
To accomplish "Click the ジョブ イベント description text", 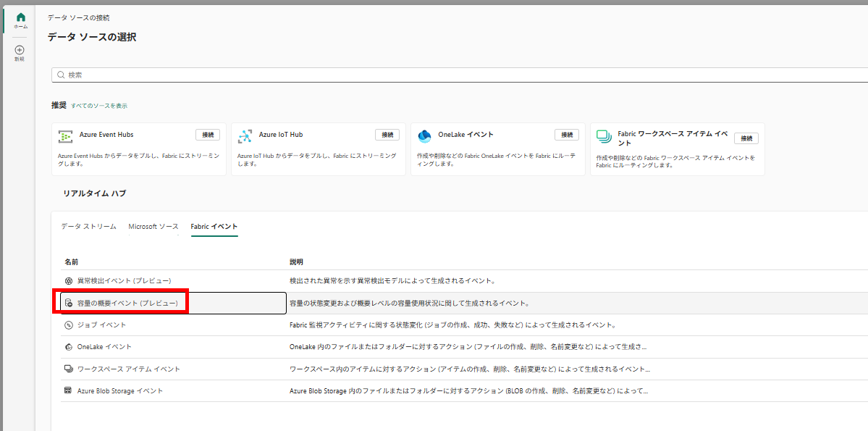I will coord(452,325).
